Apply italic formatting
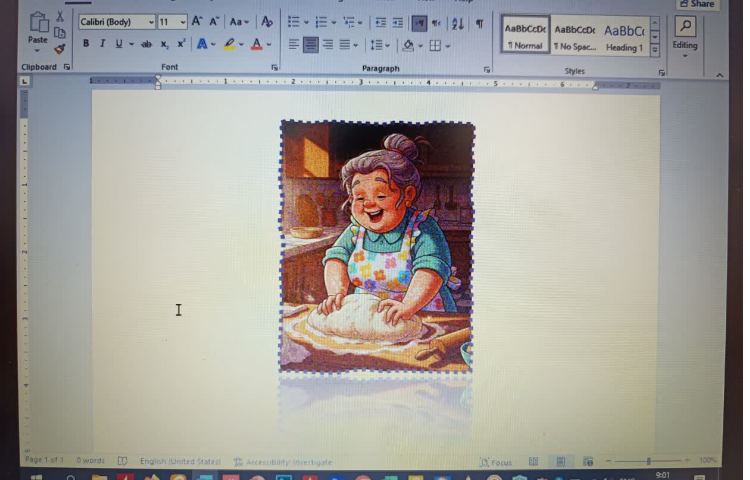 tap(101, 44)
